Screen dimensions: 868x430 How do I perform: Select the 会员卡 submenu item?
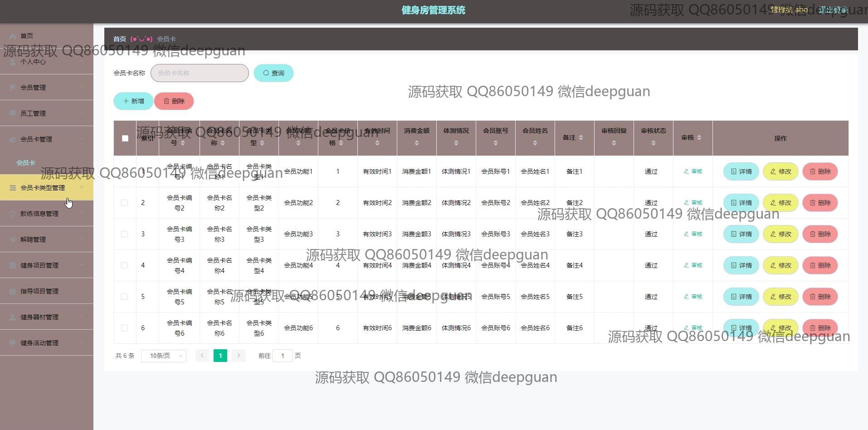[x=26, y=163]
